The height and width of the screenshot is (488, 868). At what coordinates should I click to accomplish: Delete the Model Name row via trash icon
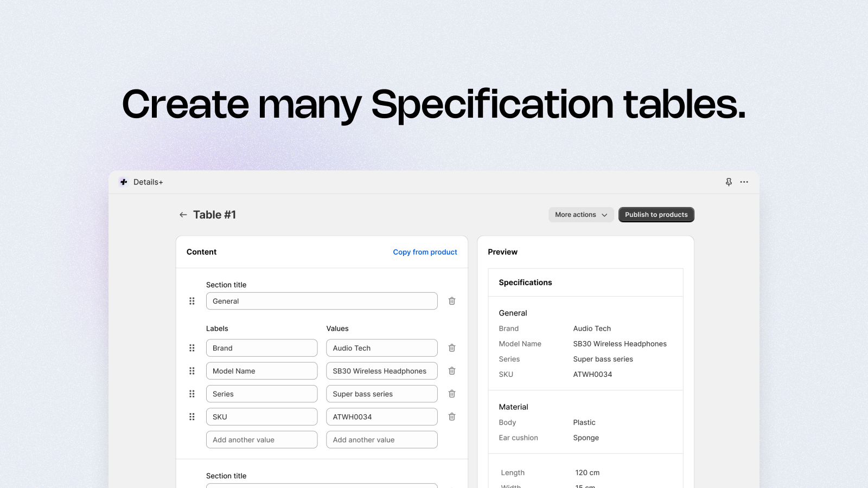451,371
